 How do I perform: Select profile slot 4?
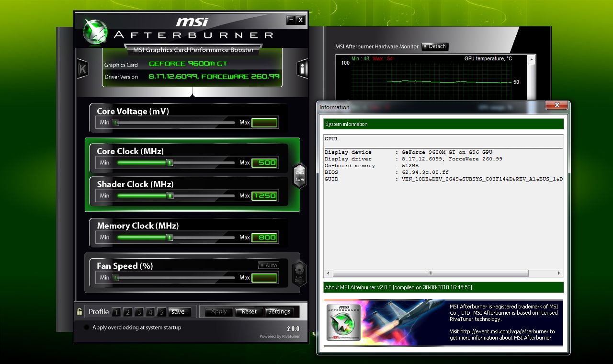150,312
